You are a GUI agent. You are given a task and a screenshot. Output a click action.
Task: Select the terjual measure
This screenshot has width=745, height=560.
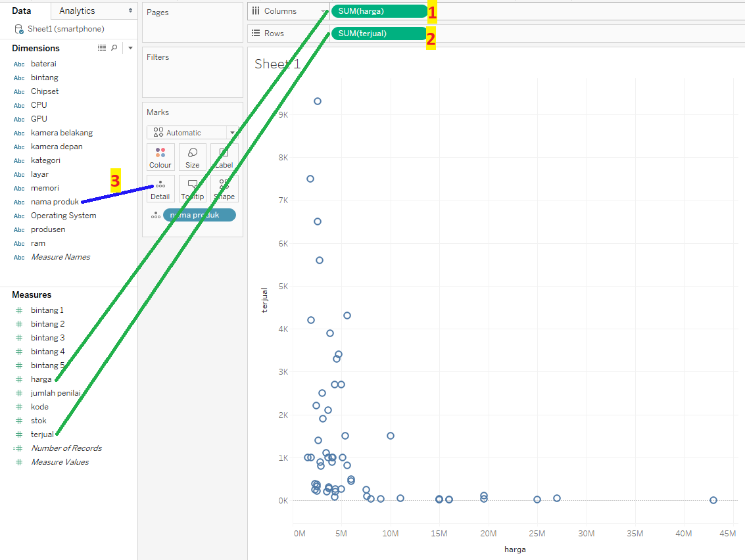pos(43,434)
